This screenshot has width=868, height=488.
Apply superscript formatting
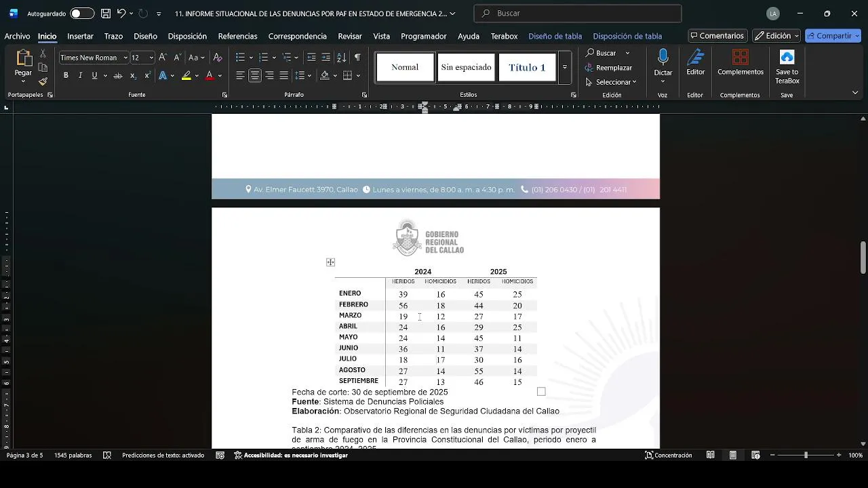[x=147, y=76]
